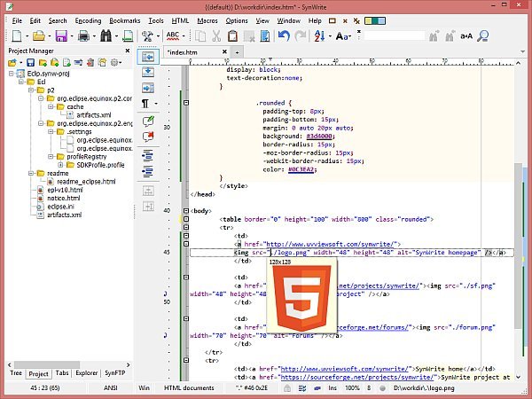Open the Encoding menu

[x=88, y=20]
